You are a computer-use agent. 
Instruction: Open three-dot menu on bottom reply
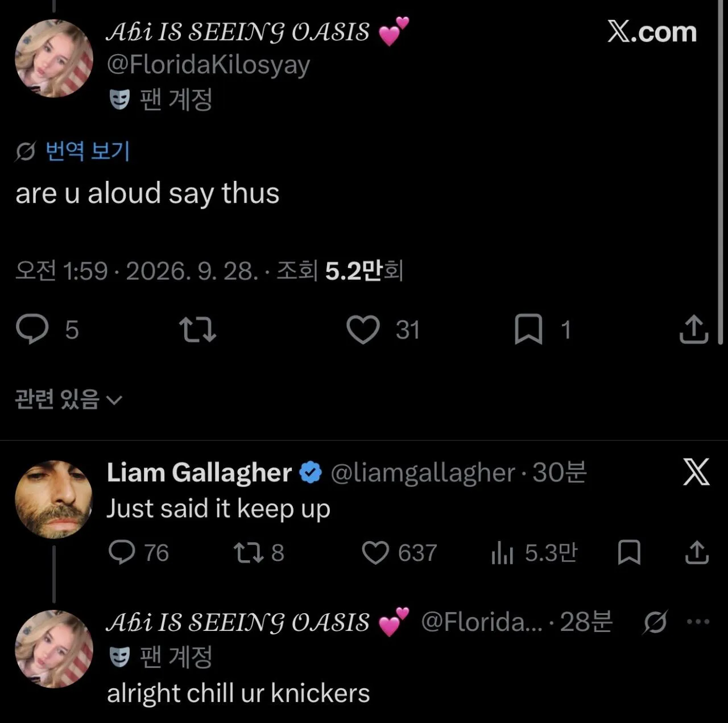(x=698, y=622)
